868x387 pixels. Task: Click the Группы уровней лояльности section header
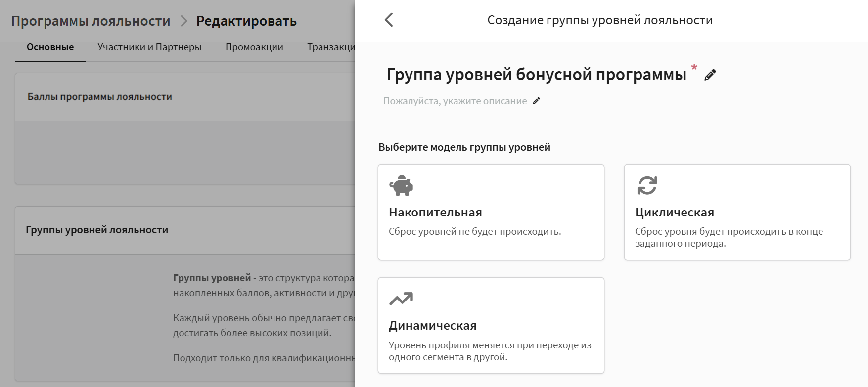(x=97, y=230)
